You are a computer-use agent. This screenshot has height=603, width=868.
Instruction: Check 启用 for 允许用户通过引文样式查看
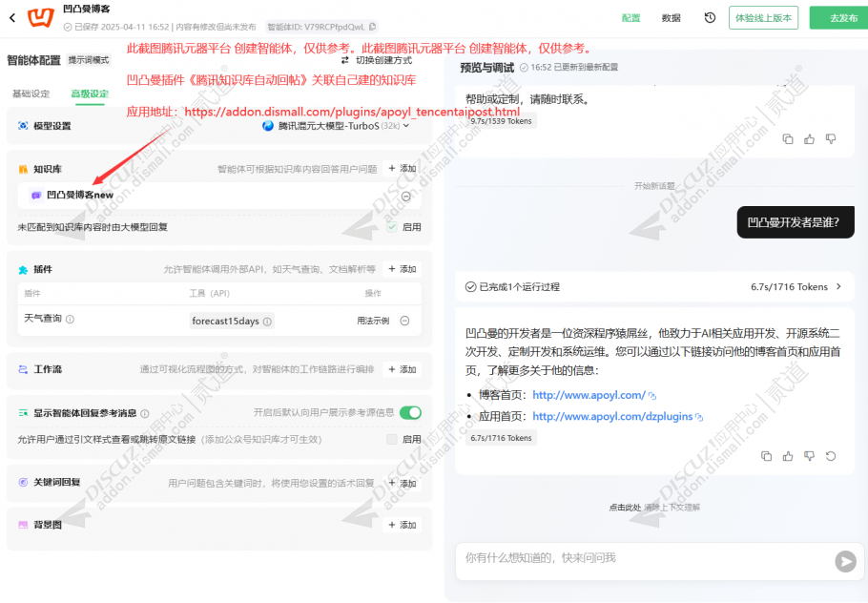(x=392, y=439)
